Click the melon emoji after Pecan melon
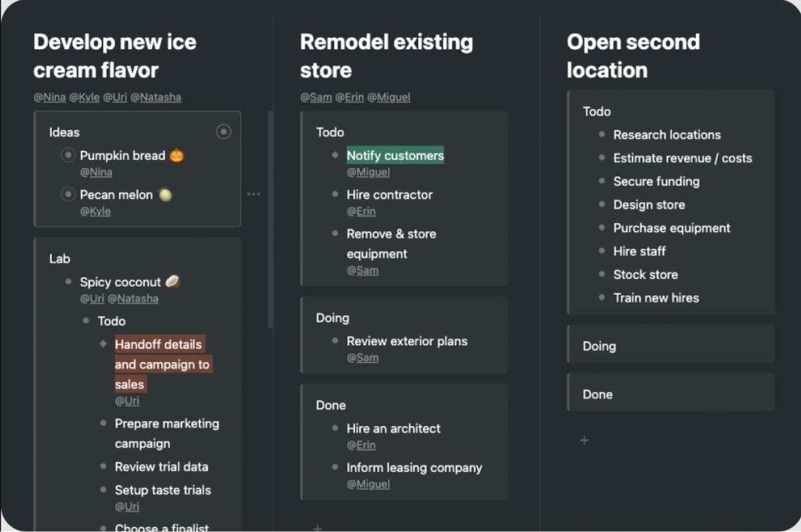 click(x=165, y=195)
